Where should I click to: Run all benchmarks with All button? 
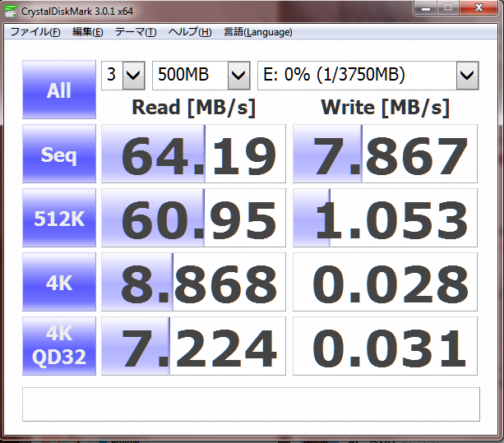(x=58, y=90)
